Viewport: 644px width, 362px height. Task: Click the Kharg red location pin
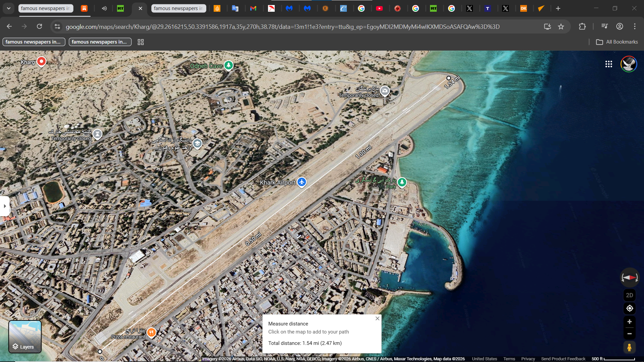41,61
